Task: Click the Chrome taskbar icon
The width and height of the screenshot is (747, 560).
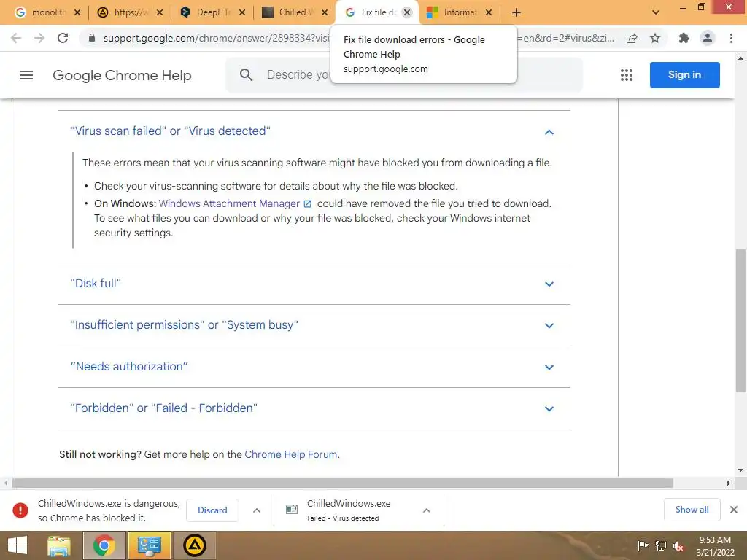Action: (104, 545)
